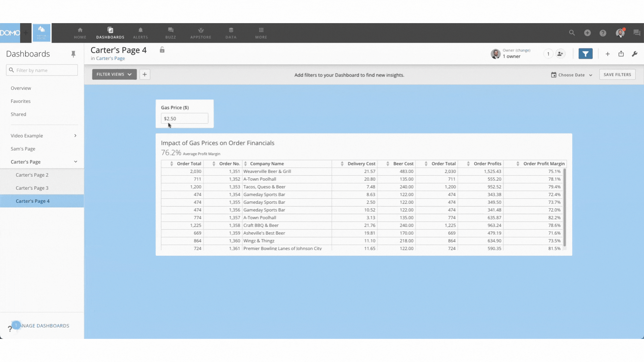Click the 1,525.43 order profits value
The image size is (644, 362).
[492, 171]
